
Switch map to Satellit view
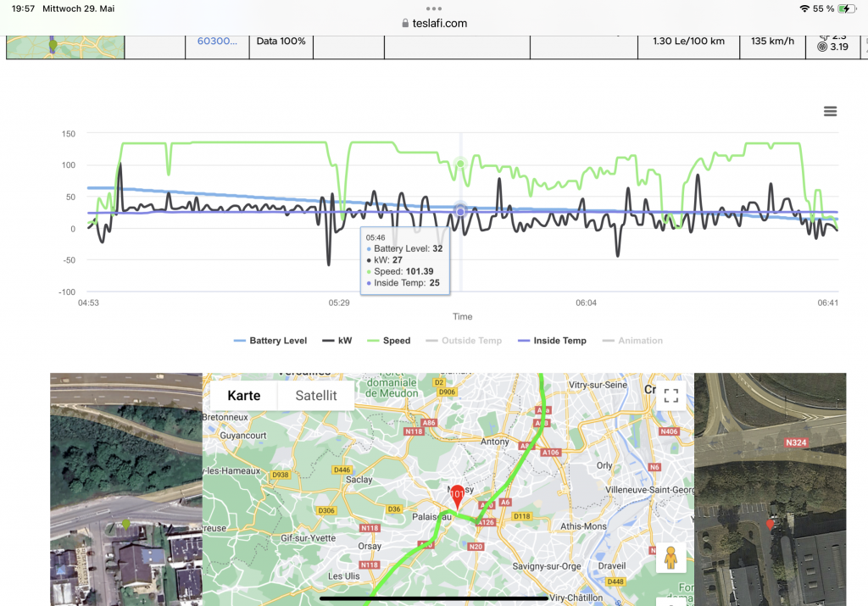316,396
